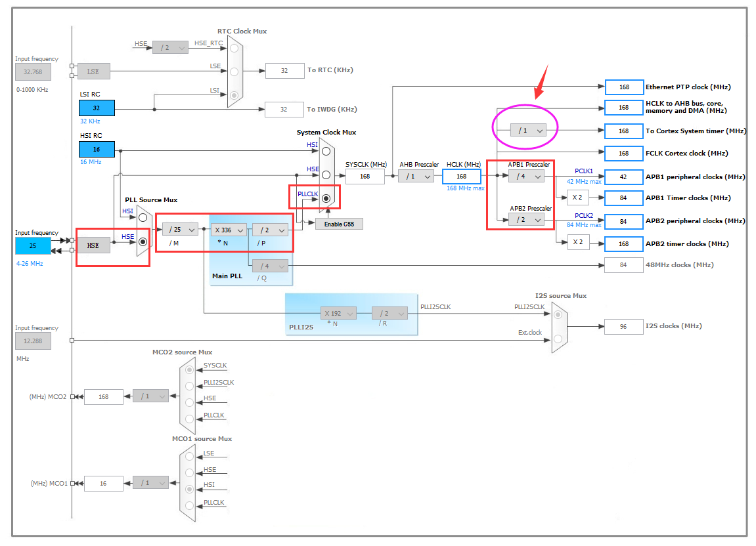
Task: Click the Enable CSS button
Action: click(339, 223)
